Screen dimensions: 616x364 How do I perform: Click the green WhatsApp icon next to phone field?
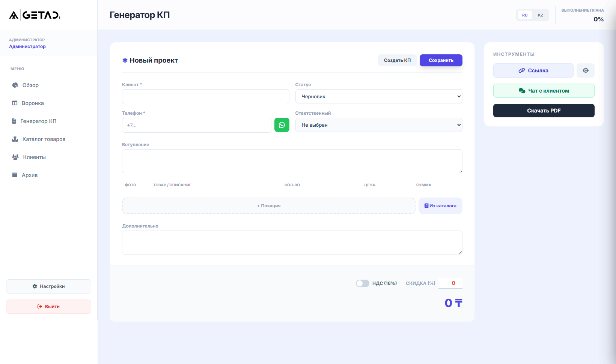[282, 125]
